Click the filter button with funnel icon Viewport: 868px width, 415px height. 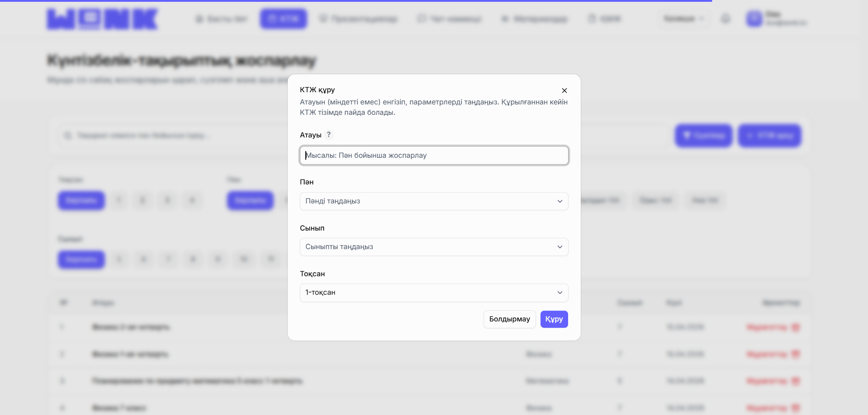click(703, 136)
